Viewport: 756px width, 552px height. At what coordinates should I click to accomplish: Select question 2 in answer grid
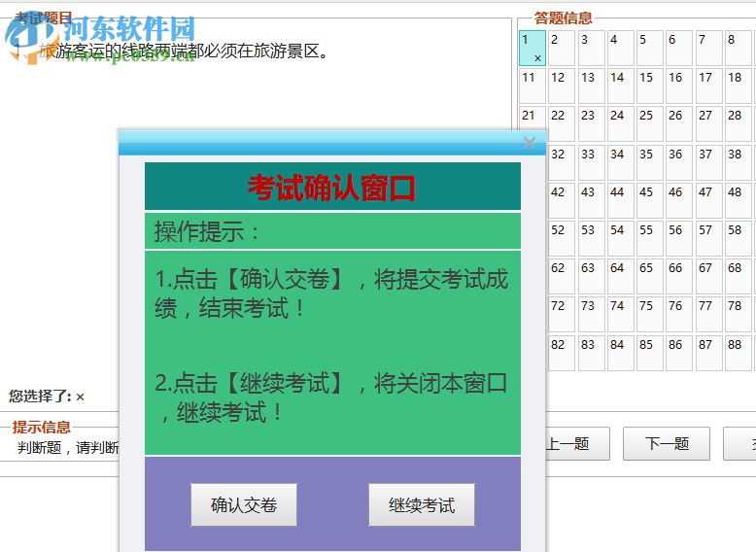coord(562,49)
